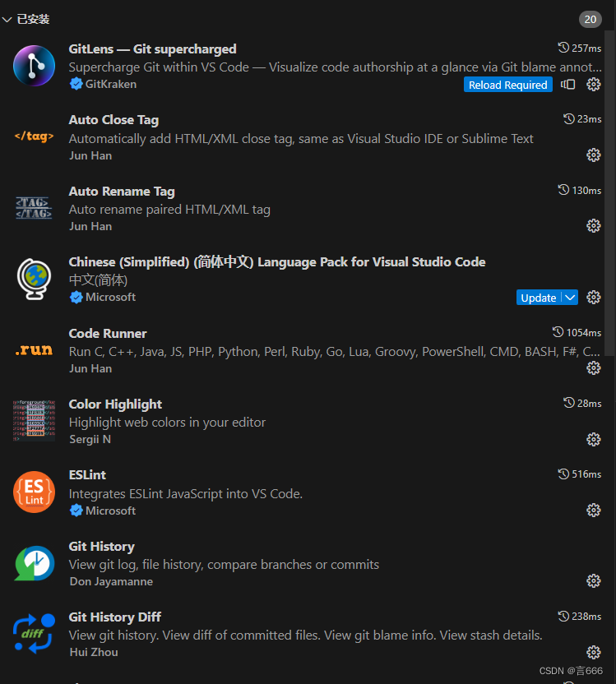Viewport: 616px width, 684px height.
Task: Click description 'Auto rename paired HTML/XML tag'
Action: [x=169, y=210]
